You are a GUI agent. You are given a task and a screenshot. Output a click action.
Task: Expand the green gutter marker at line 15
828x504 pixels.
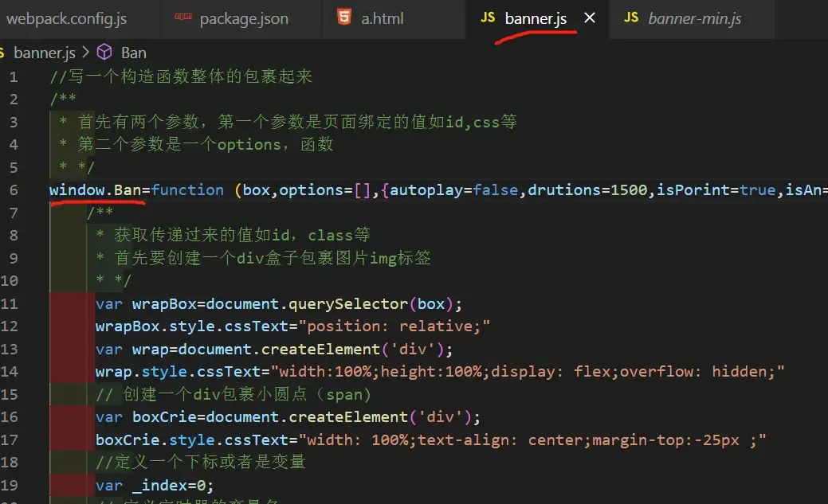71,394
